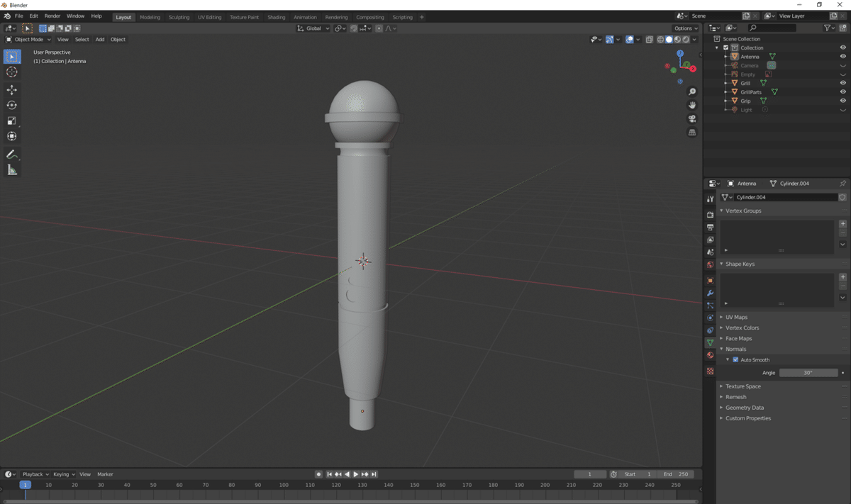851x504 pixels.
Task: Open the File menu
Action: [19, 16]
